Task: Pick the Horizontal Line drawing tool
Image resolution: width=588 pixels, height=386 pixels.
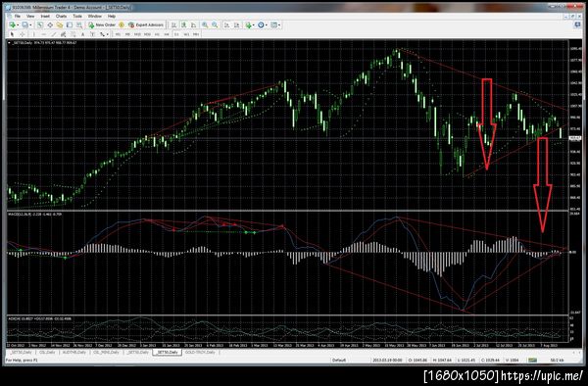Action: point(43,34)
